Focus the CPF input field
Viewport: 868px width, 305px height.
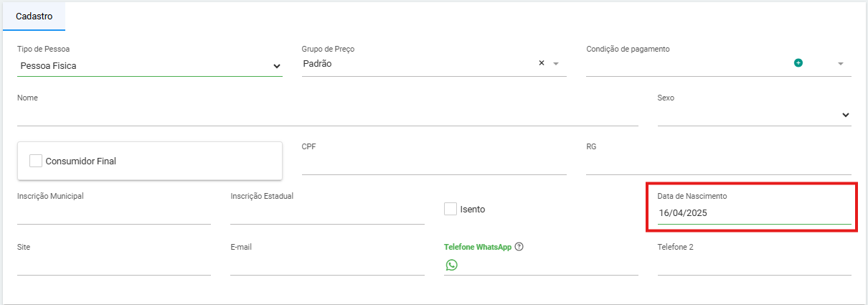click(434, 164)
